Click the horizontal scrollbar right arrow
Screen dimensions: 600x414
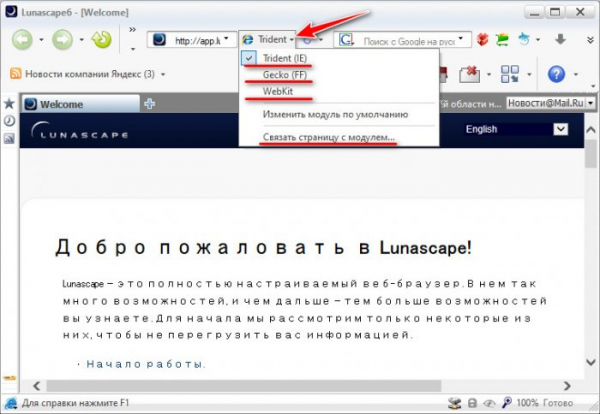pyautogui.click(x=567, y=386)
